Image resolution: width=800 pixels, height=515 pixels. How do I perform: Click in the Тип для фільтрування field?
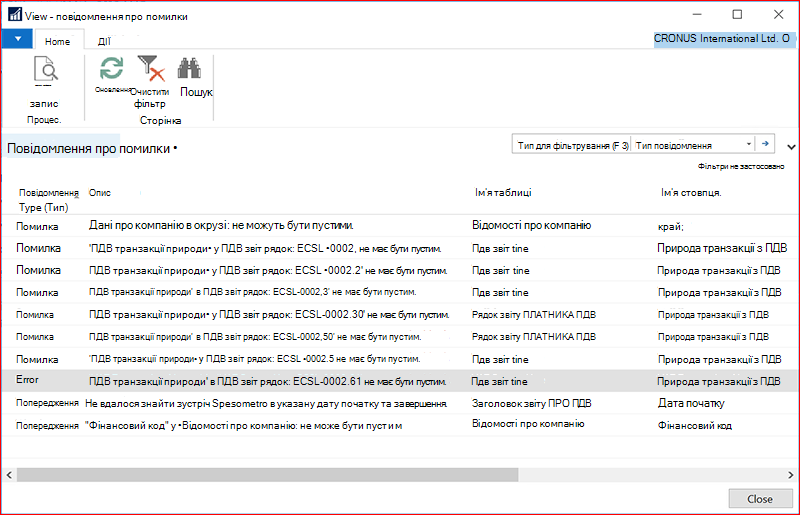coord(572,145)
